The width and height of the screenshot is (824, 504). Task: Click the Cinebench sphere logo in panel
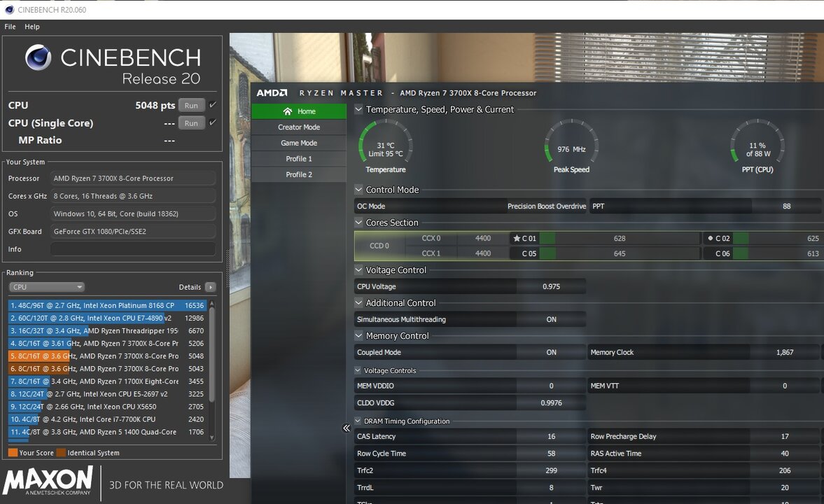tap(39, 57)
